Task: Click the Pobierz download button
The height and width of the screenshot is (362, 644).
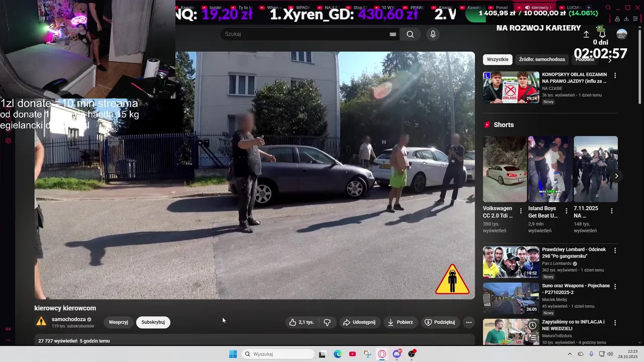Action: (400, 322)
